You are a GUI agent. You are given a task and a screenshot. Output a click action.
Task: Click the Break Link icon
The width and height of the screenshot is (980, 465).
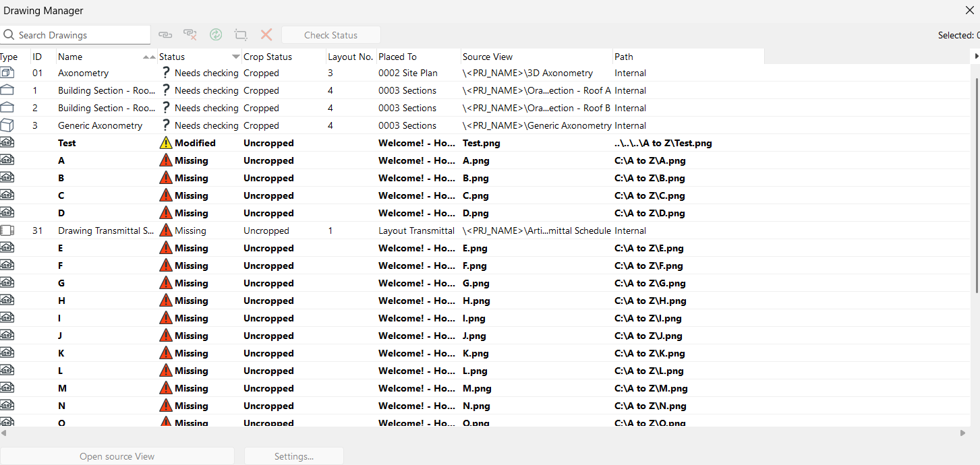(x=190, y=35)
